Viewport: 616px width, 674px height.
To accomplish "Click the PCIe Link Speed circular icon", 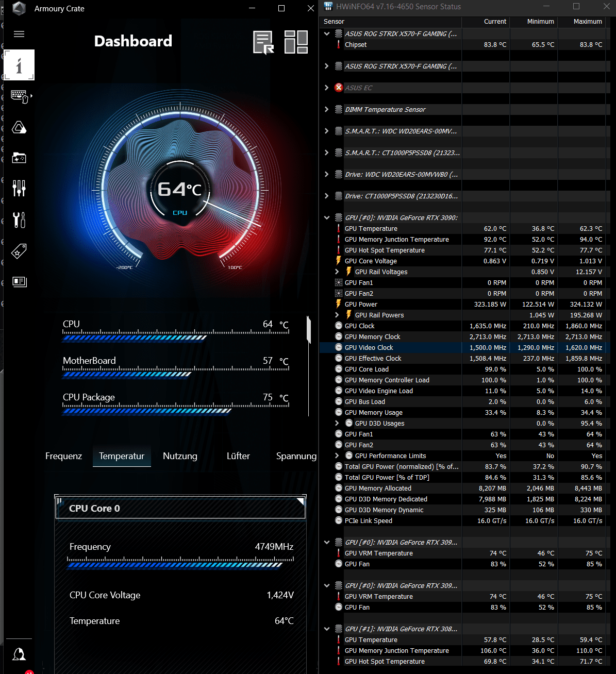I will 339,520.
